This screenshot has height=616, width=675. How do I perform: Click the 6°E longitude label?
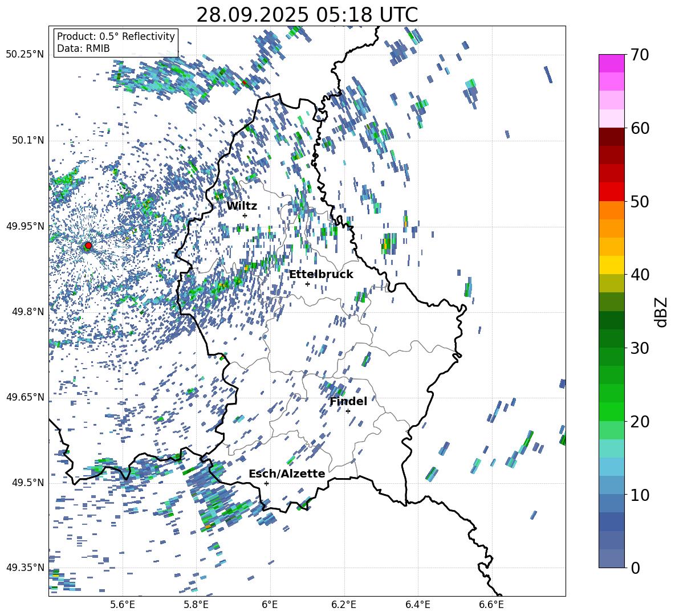[x=270, y=605]
